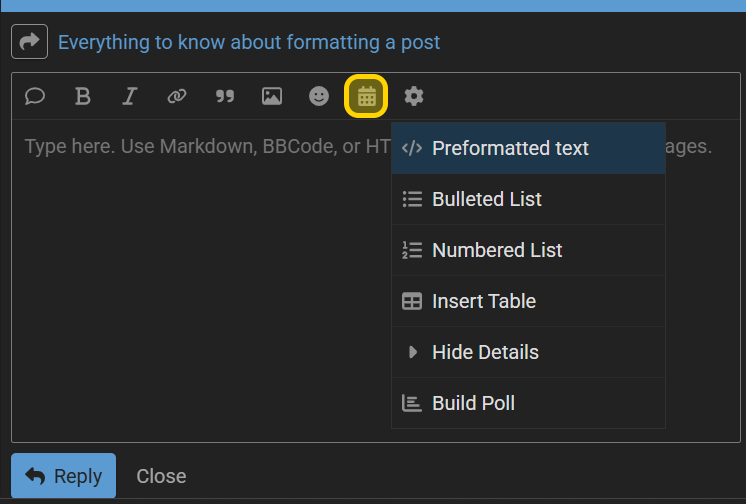Click inside the post text area
Viewport: 746px width, 504px height.
point(200,281)
